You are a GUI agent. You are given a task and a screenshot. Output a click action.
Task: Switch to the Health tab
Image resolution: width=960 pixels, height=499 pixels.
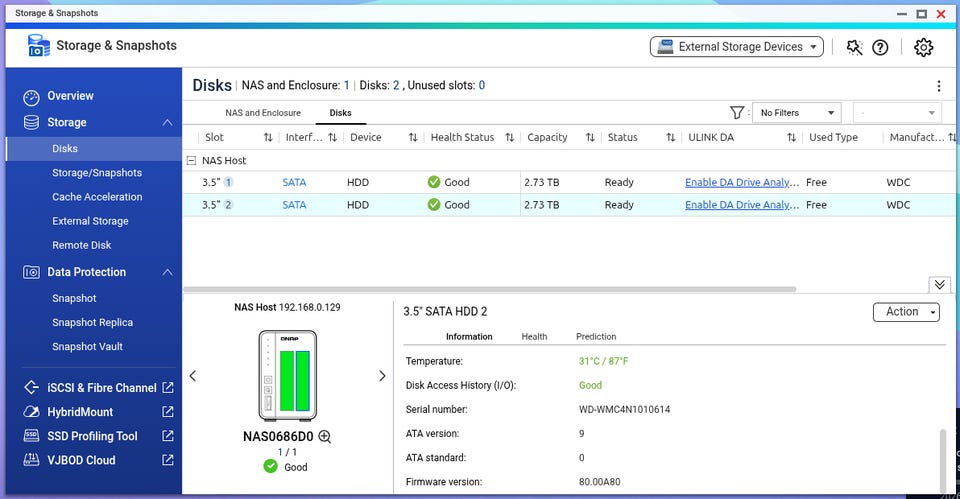[x=534, y=337]
